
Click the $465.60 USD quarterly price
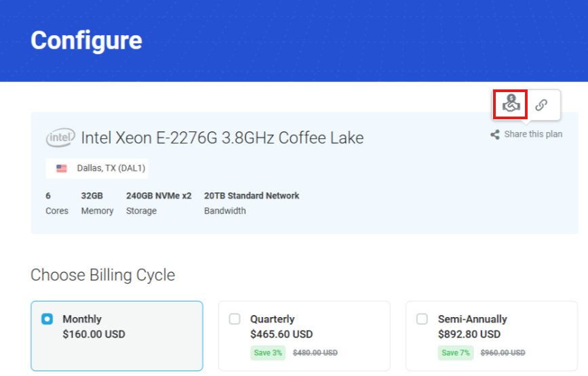[281, 334]
